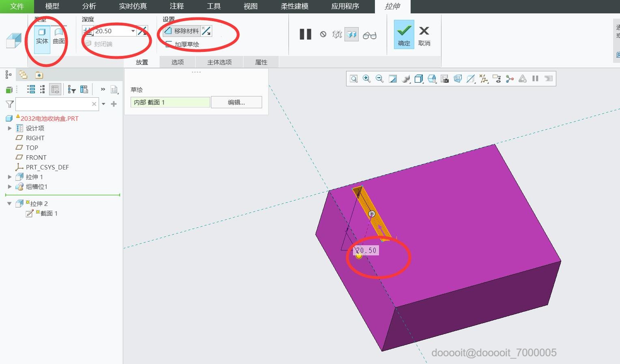Pause the extrude feature tool
This screenshot has height=364, width=620.
coord(306,34)
